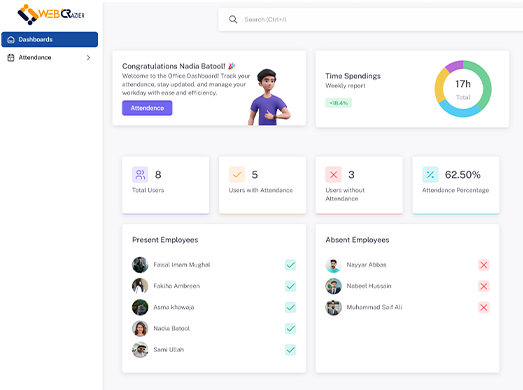Click the name Faisal Imam Mughal
523x390 pixels.
coord(181,265)
